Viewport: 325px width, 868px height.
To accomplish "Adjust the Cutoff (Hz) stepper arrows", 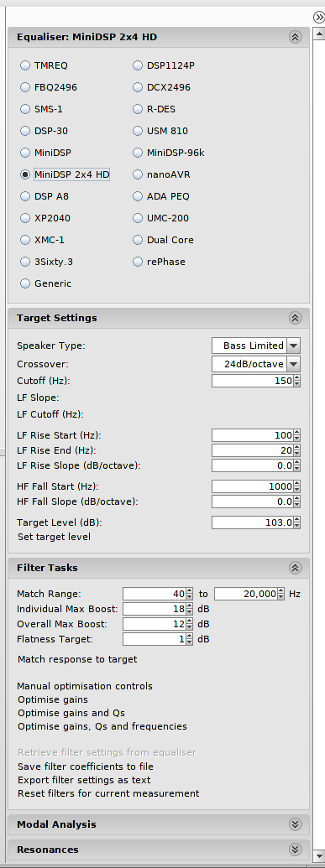I will click(x=296, y=381).
